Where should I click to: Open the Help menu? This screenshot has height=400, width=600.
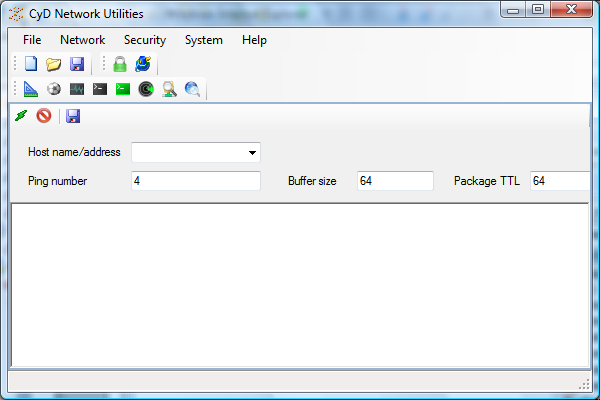click(x=254, y=40)
